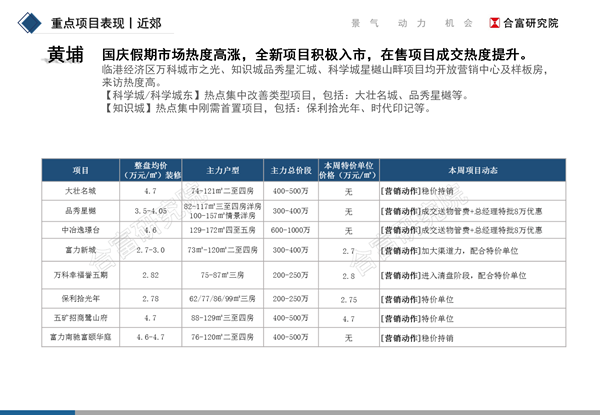Screen dimensions: 600x415
Task: Click the 机会 label in the header
Action: [x=458, y=23]
